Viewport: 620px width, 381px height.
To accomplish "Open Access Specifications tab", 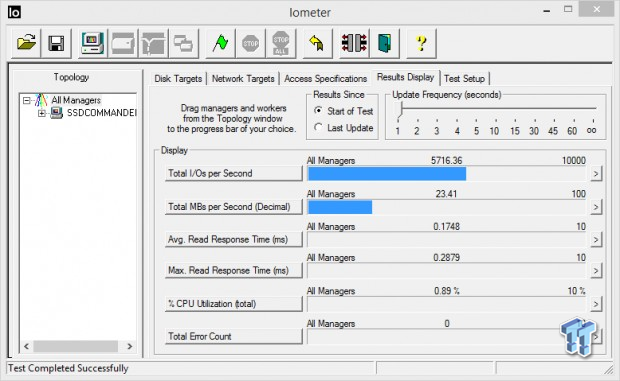I will [x=325, y=79].
